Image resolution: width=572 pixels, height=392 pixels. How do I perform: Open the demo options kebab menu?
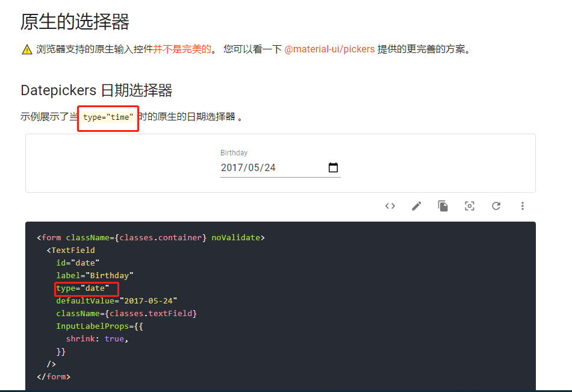(x=522, y=205)
